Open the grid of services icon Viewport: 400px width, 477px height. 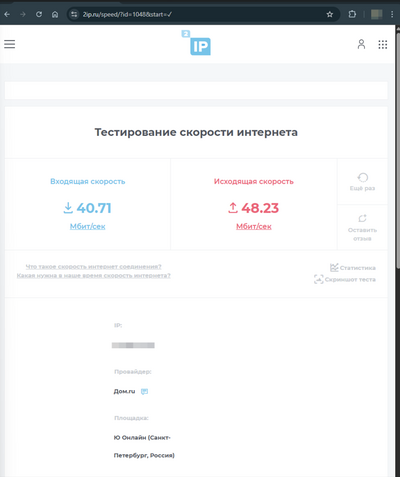click(x=383, y=44)
